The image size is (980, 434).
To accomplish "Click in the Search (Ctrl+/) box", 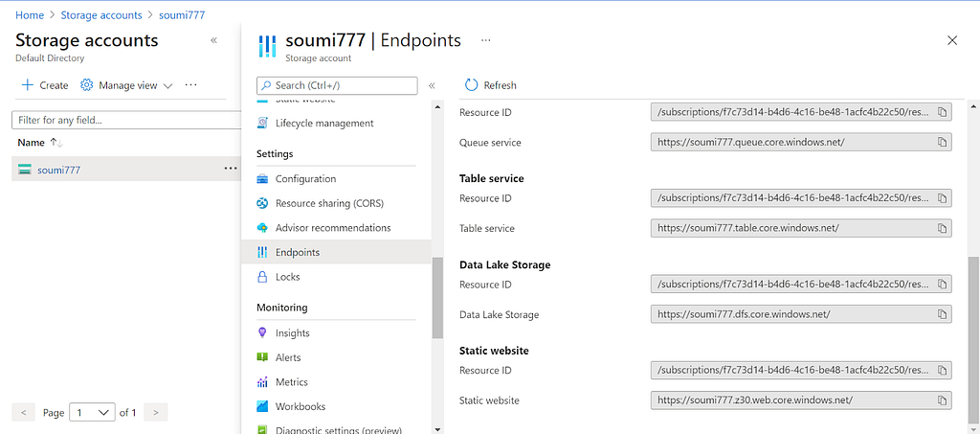I will coord(337,85).
